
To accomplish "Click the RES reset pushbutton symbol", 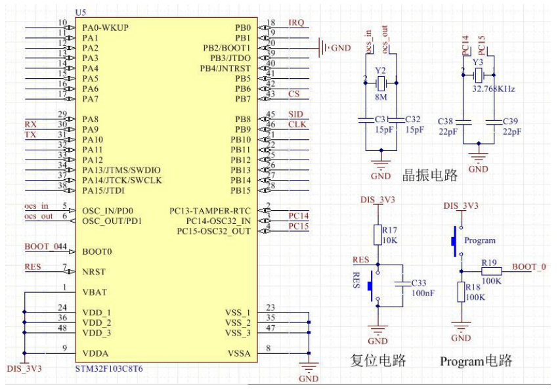I will pos(374,287).
